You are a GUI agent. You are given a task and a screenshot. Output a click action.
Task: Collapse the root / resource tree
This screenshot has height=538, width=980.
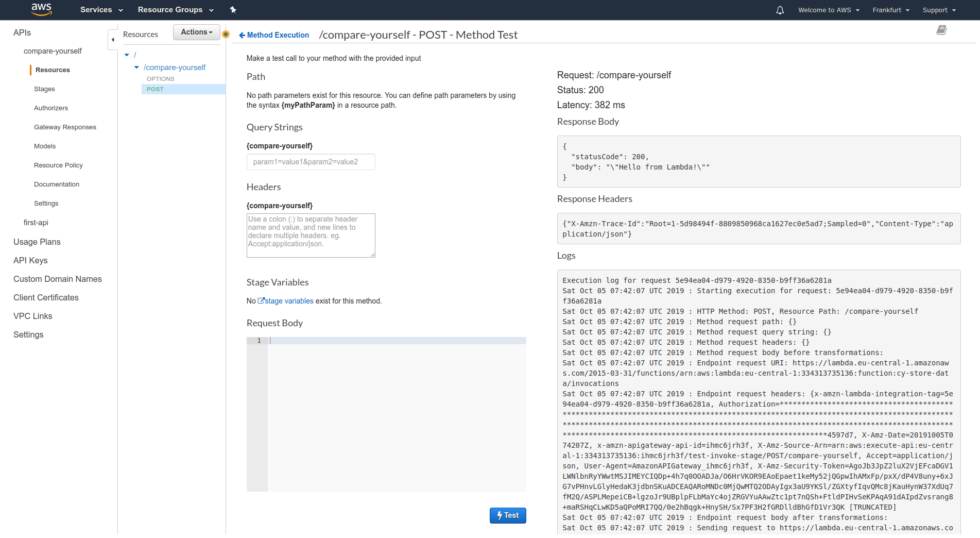[x=127, y=55]
